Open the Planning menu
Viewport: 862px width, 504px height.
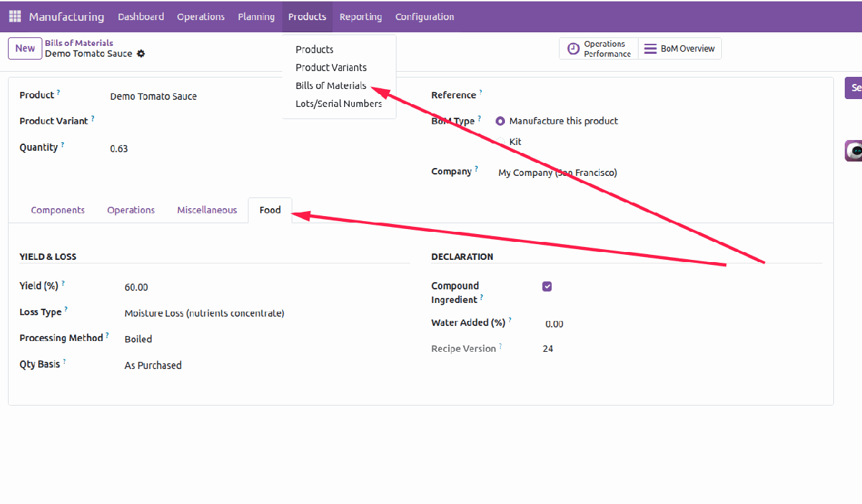point(256,17)
